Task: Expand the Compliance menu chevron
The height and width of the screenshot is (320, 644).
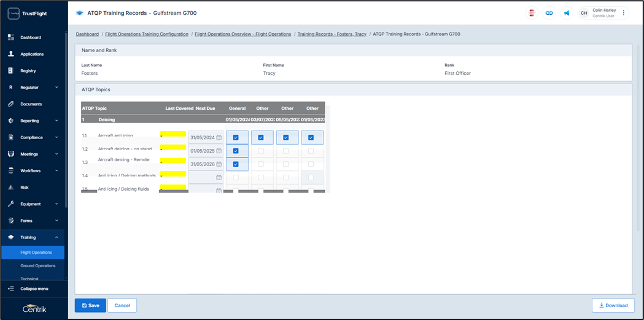Action: click(56, 137)
